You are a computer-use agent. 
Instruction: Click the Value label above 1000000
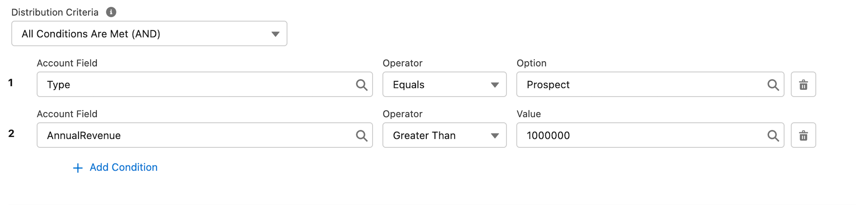click(x=528, y=114)
